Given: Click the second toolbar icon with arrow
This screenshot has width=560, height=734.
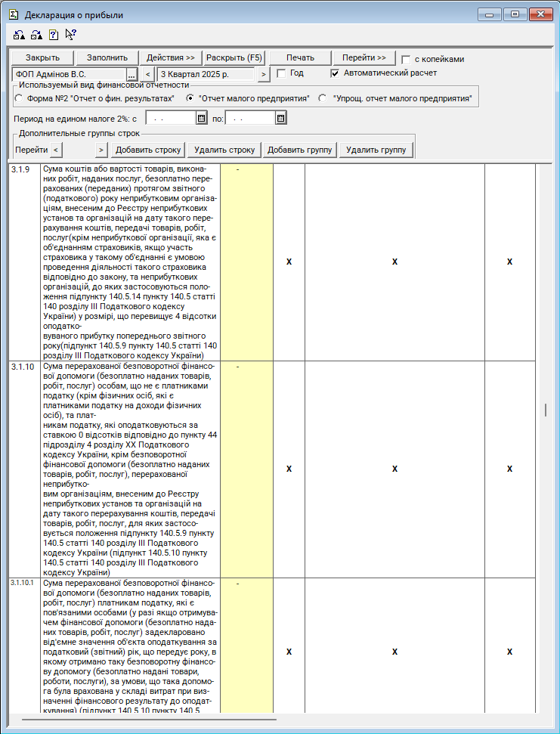Looking at the screenshot, I should click(36, 34).
